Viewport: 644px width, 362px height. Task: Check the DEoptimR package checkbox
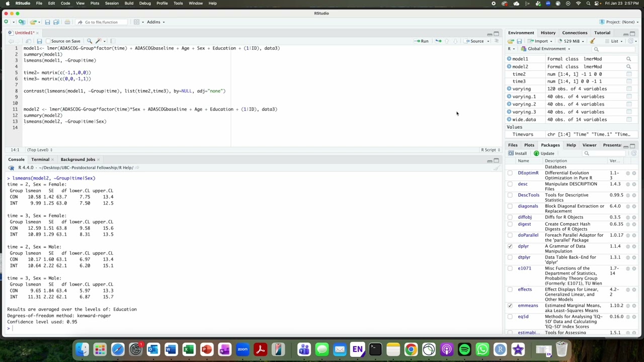[510, 173]
